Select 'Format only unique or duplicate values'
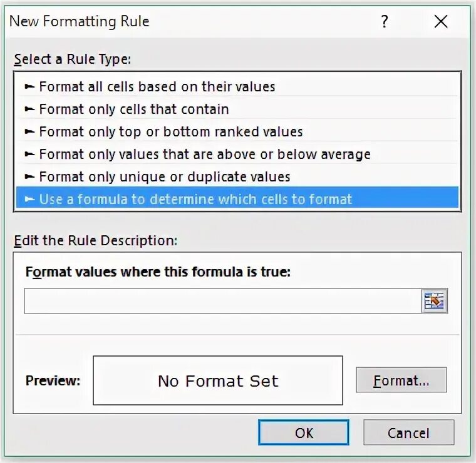Image resolution: width=476 pixels, height=463 pixels. [x=237, y=177]
